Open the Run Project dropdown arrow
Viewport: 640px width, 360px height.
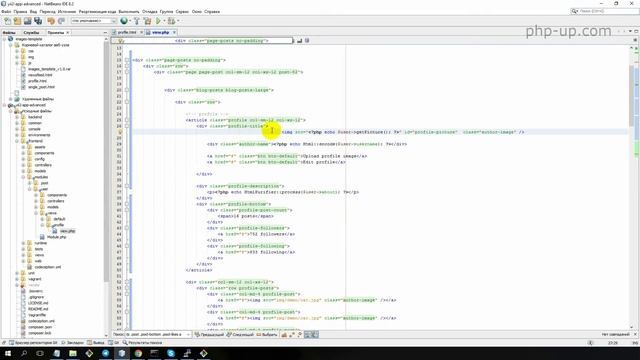(x=164, y=21)
